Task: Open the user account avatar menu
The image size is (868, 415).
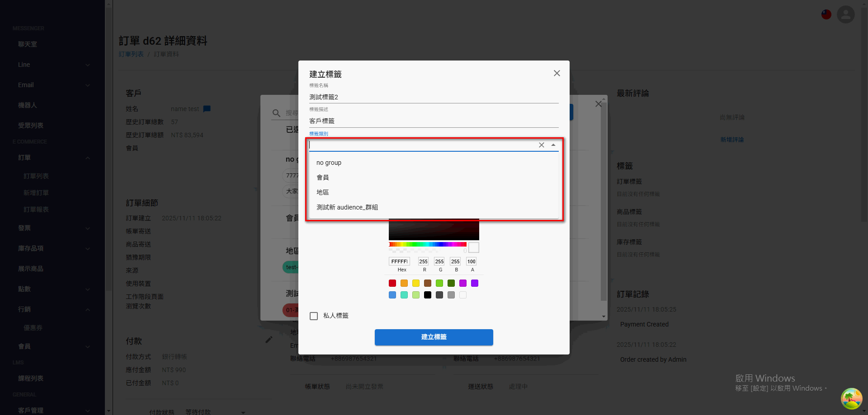Action: pos(846,14)
